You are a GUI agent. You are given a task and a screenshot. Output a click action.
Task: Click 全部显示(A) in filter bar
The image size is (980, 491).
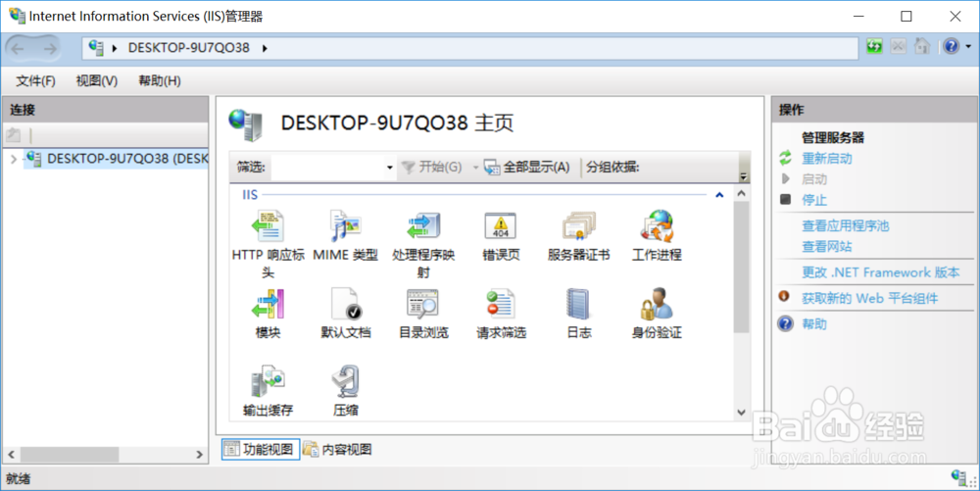coord(527,167)
